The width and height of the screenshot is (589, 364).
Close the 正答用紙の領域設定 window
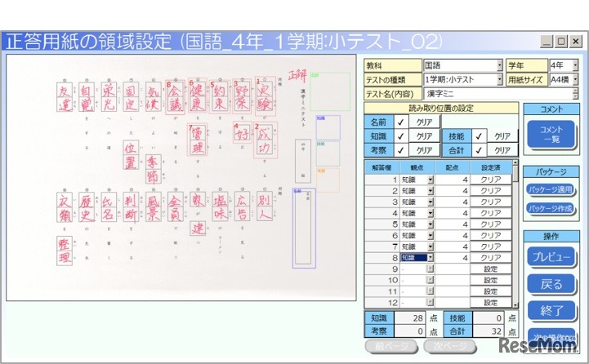point(575,41)
